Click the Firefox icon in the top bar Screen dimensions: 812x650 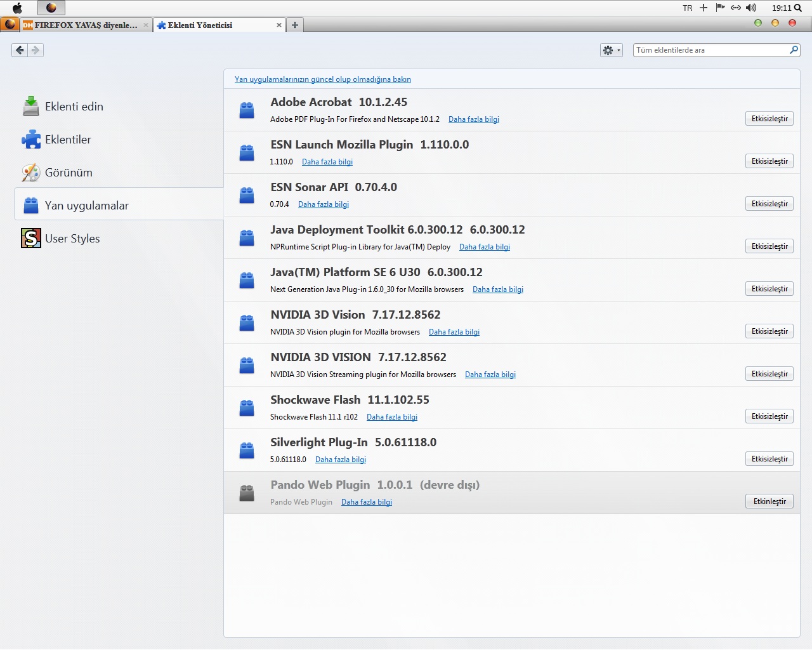pyautogui.click(x=51, y=8)
